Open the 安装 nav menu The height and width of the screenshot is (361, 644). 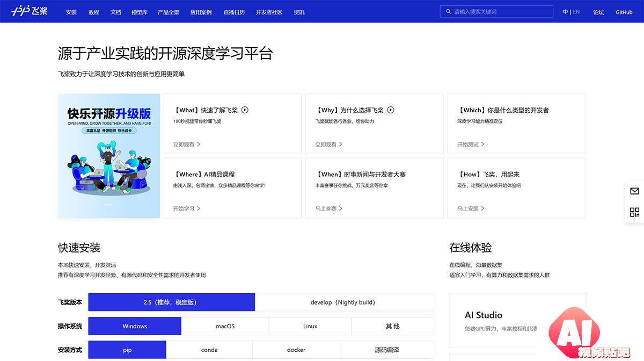pyautogui.click(x=71, y=12)
